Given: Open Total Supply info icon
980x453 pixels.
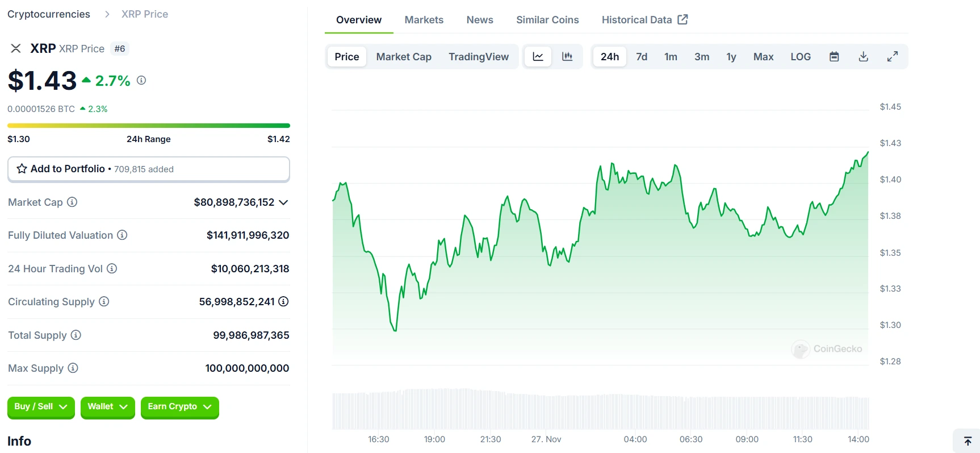Looking at the screenshot, I should tap(76, 335).
